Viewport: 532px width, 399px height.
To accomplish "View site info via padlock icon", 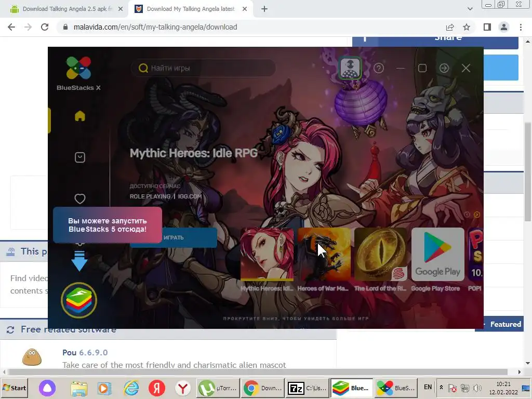I will tap(65, 27).
